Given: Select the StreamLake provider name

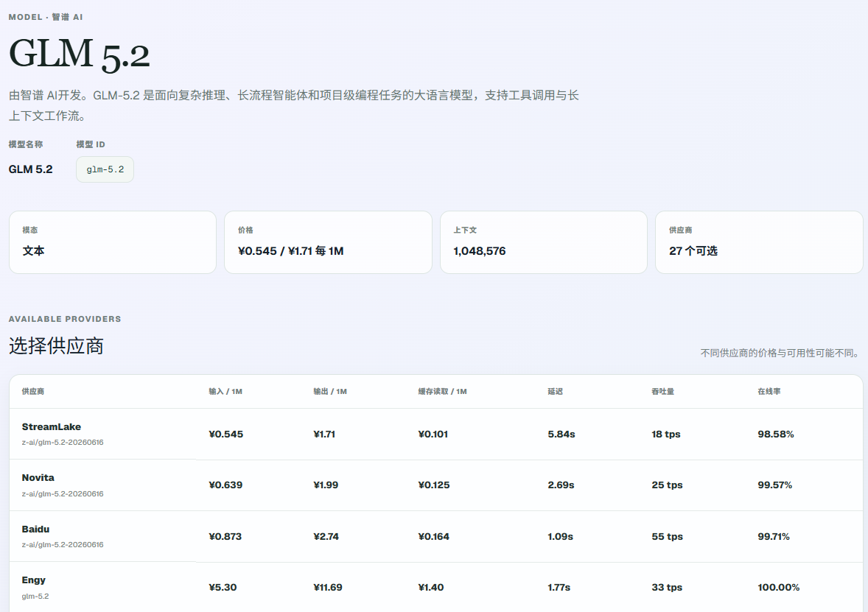Looking at the screenshot, I should coord(52,426).
